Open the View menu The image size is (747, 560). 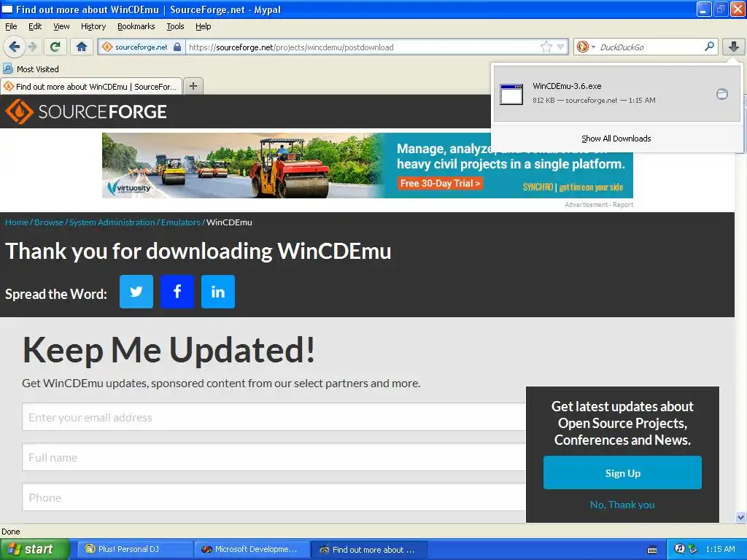pos(61,26)
